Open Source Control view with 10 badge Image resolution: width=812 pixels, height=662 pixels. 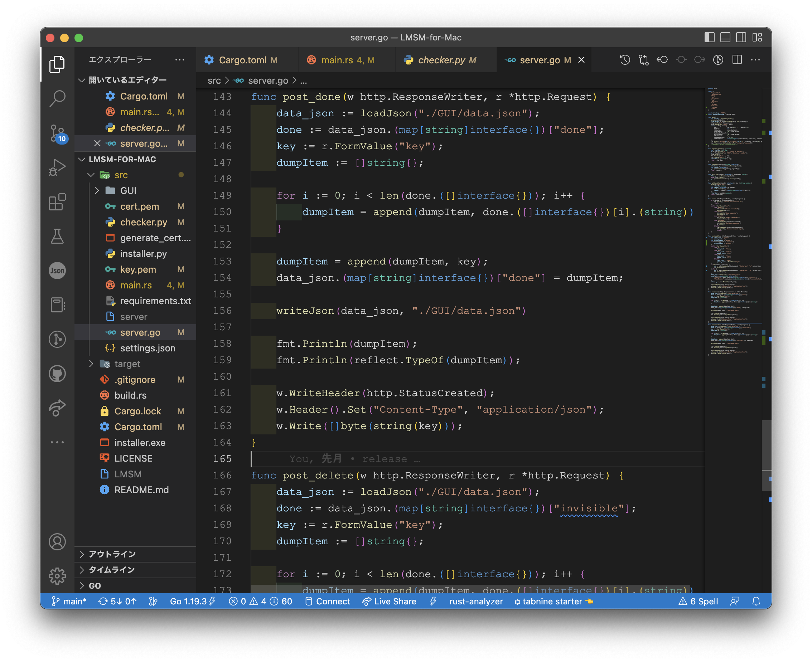point(57,133)
